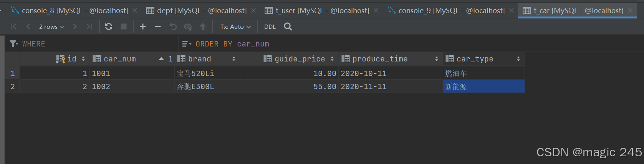Add a new row with plus icon
The width and height of the screenshot is (644, 164).
[x=143, y=27]
